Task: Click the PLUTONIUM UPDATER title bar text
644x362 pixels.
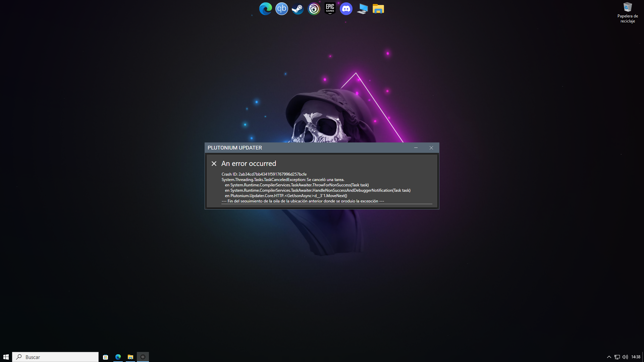Action: [235, 148]
